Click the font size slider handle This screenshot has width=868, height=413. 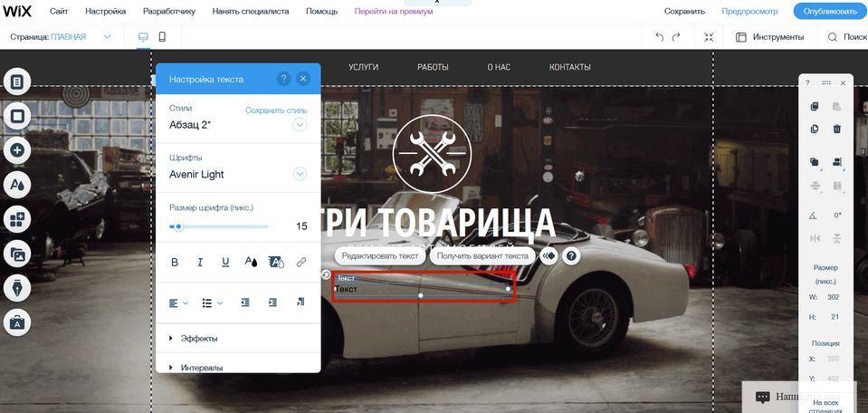(x=179, y=226)
